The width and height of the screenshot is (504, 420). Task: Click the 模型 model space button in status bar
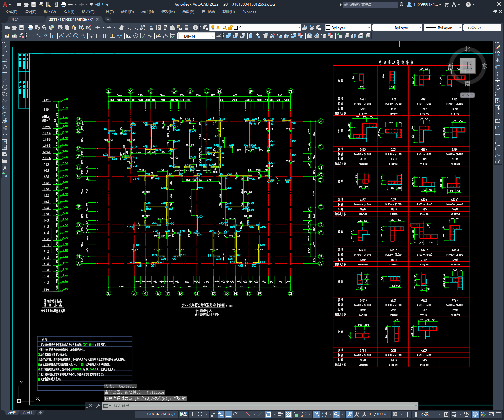point(184,414)
